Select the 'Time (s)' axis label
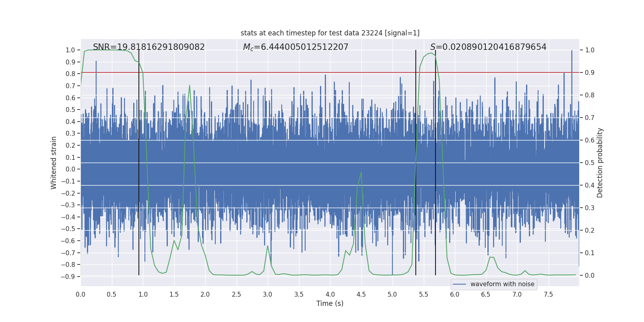 (330, 303)
